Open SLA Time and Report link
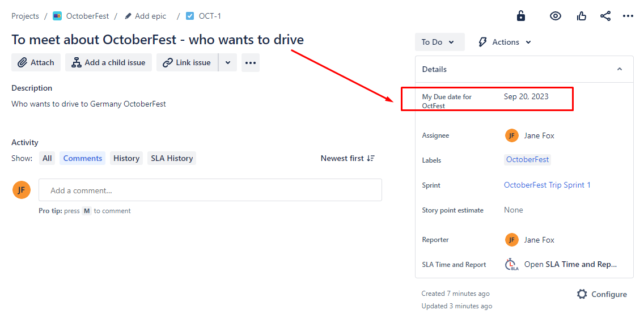 [570, 265]
